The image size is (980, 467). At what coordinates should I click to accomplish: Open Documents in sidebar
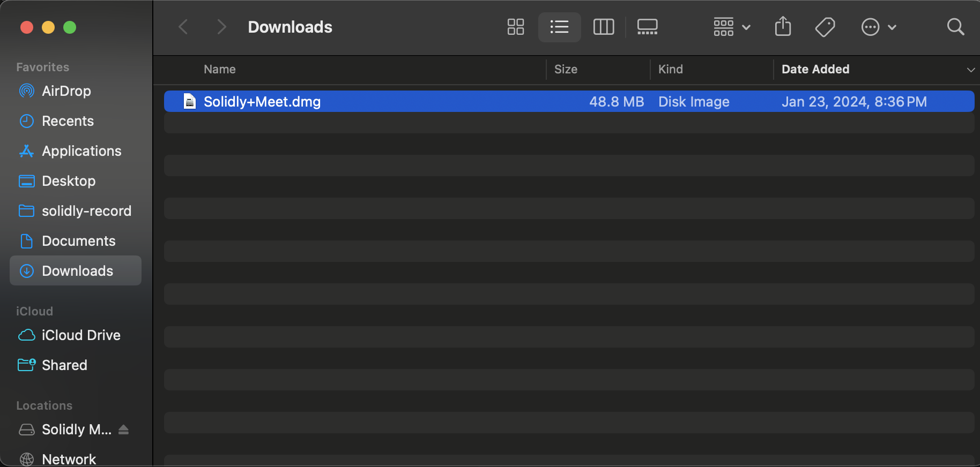[76, 241]
